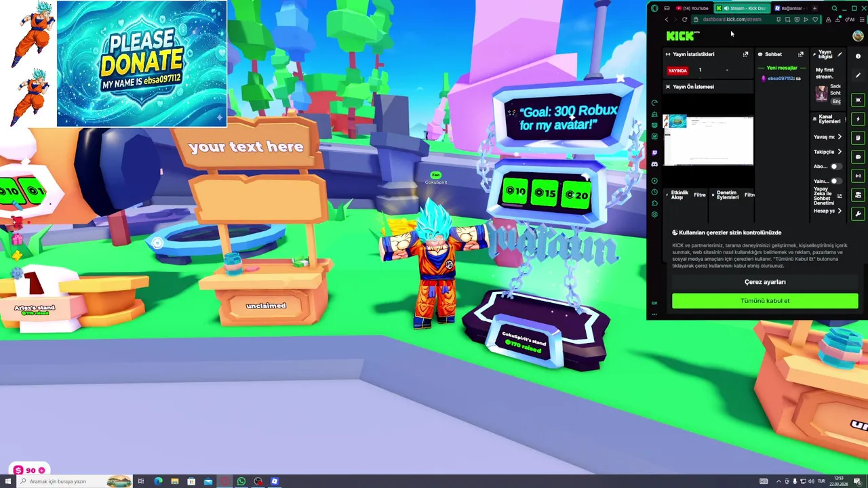This screenshot has height=488, width=868.
Task: Pop out the Yayın İstatistikleri panel
Action: (745, 54)
